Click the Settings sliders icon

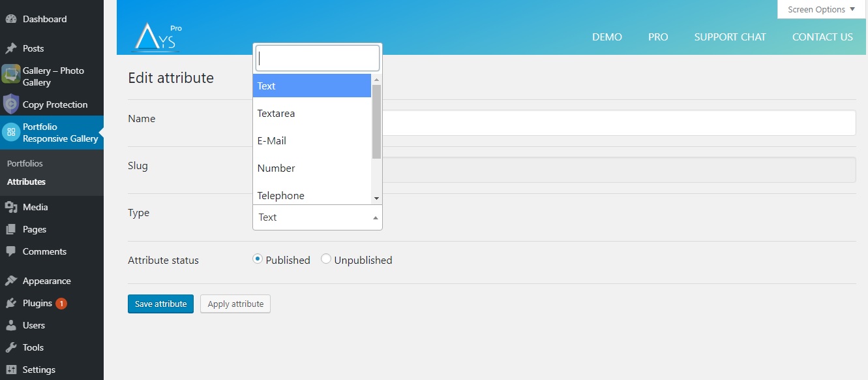(10, 370)
